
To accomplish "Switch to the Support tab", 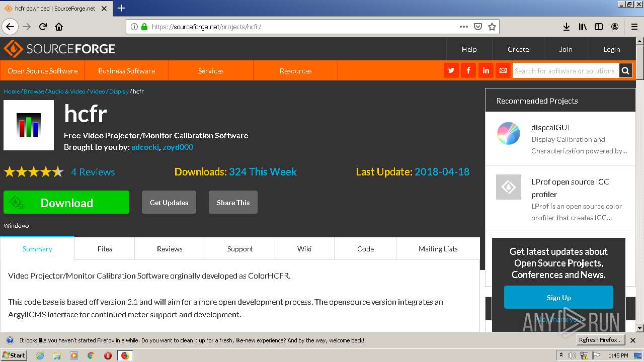I will coord(240,249).
